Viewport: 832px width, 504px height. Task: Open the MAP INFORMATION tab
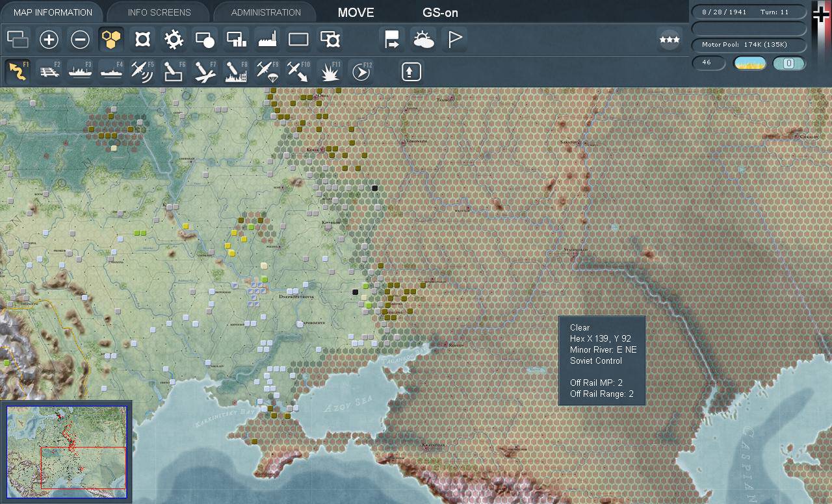pyautogui.click(x=52, y=12)
